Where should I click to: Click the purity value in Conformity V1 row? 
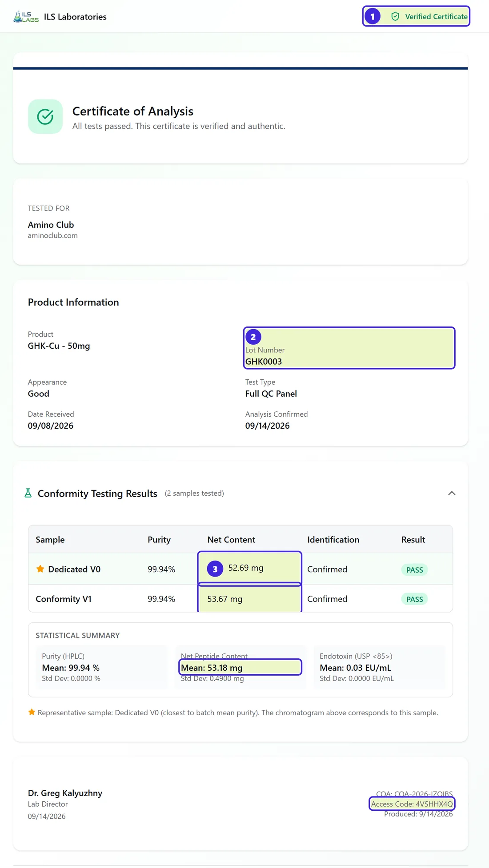[161, 599]
